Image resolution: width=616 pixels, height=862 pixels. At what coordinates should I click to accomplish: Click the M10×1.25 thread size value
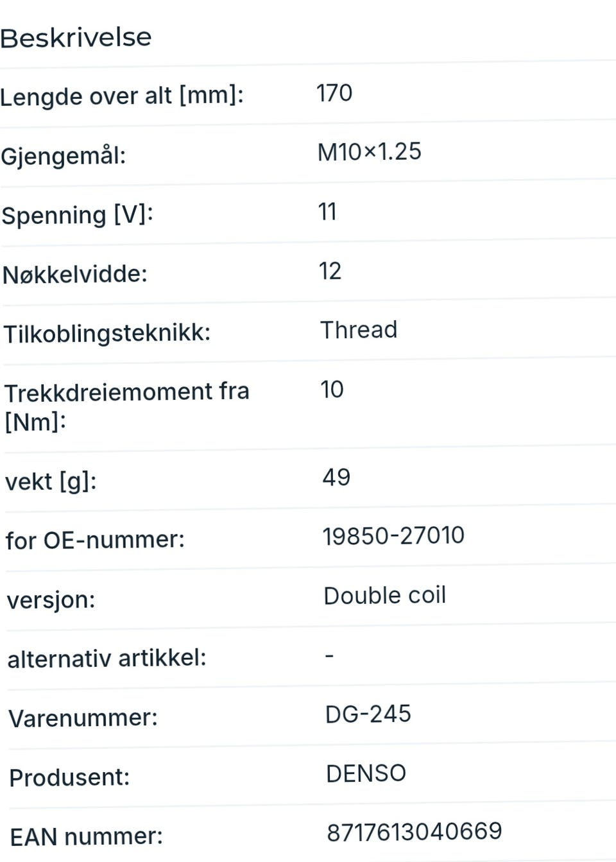click(370, 152)
